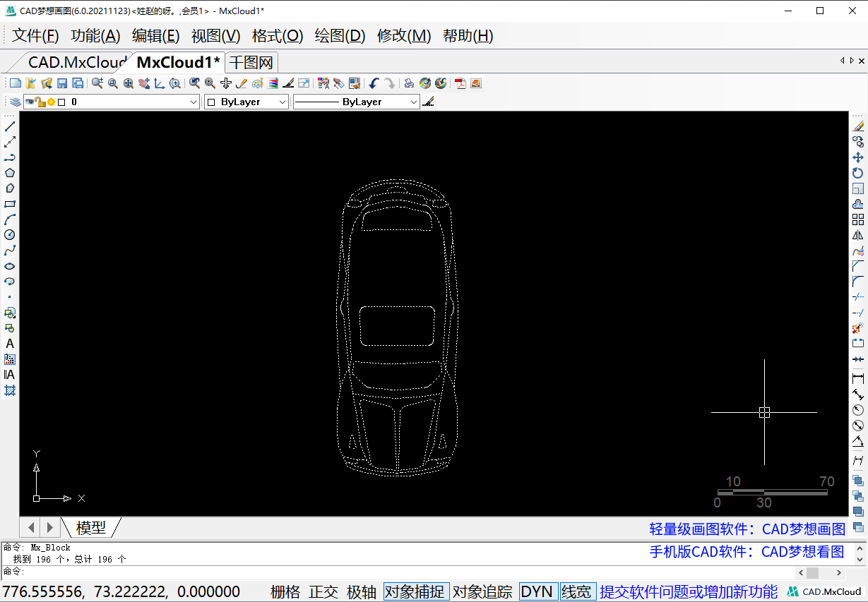Open the 手机版CAD软件：CAD梦想看图 link

[x=747, y=551]
